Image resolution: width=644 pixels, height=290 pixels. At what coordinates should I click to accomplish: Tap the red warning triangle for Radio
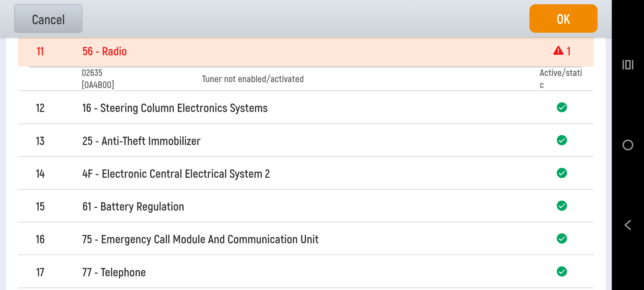[558, 50]
